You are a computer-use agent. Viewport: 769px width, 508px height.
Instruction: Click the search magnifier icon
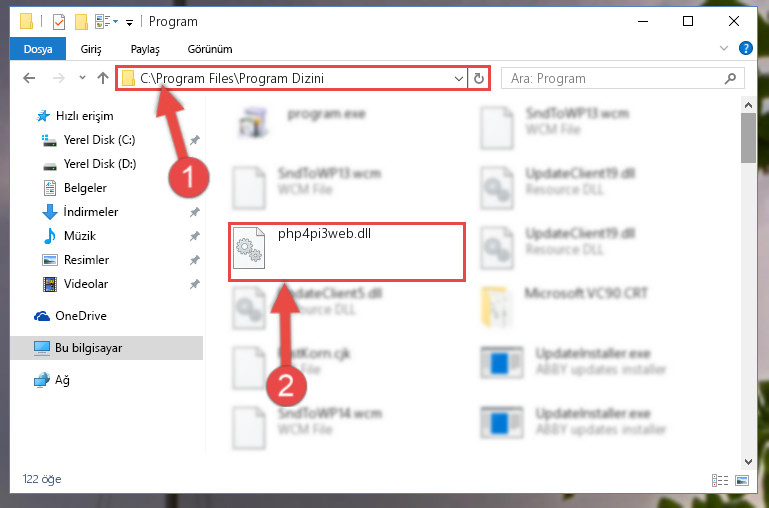[730, 78]
